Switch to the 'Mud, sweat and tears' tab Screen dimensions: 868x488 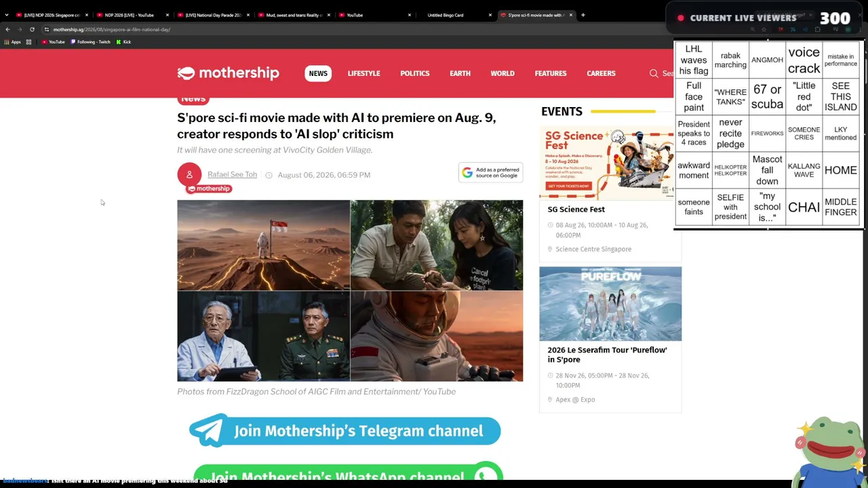pos(294,15)
